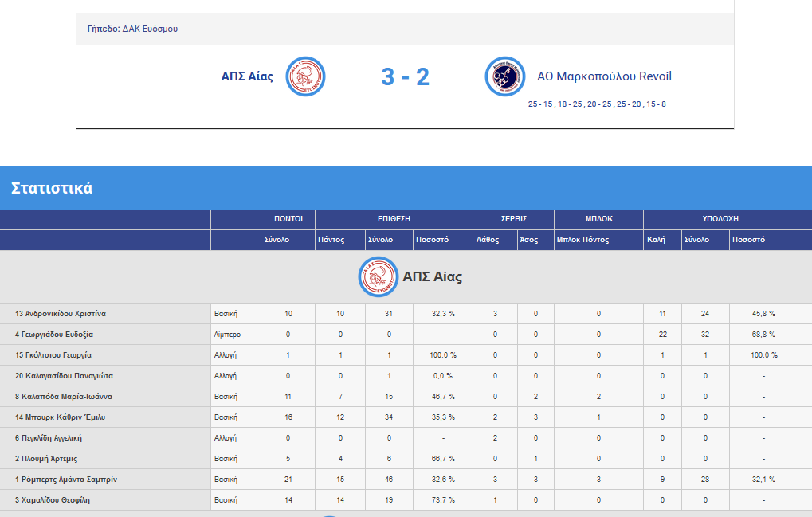Click the ΑΠΣ Αίας logo in statistics table
Viewport: 812px width, 517px height.
(378, 276)
